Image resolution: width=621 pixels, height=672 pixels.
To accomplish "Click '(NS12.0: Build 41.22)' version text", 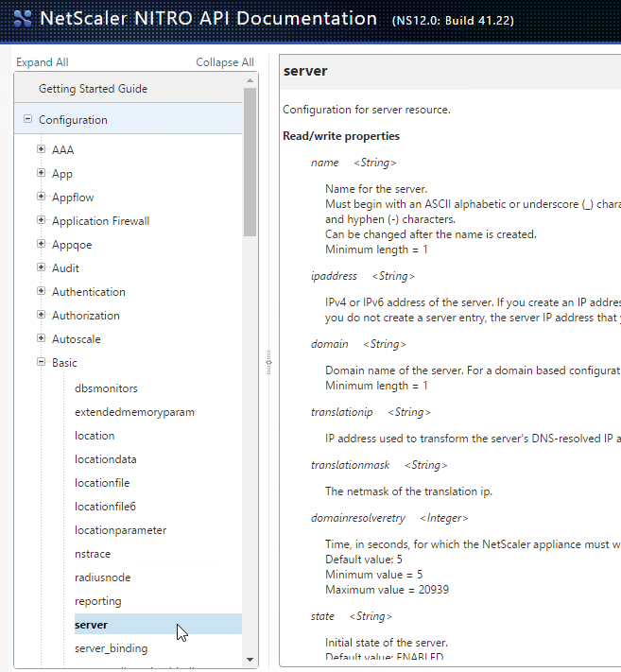I will (x=453, y=21).
